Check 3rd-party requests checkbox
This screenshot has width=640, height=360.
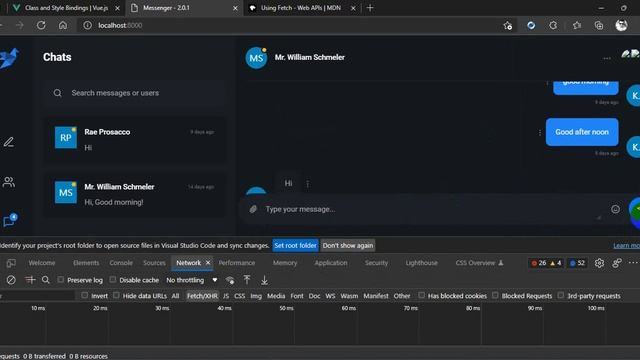(561, 295)
